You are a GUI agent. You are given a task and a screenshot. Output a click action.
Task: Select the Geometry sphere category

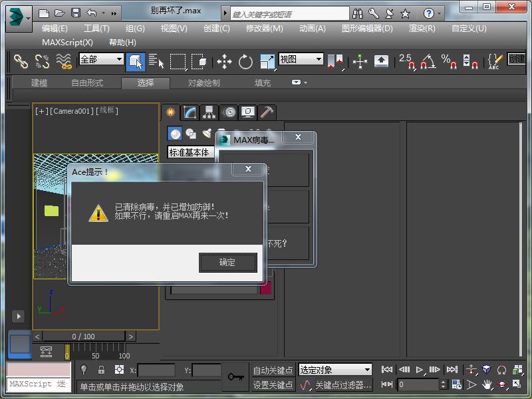(x=175, y=134)
